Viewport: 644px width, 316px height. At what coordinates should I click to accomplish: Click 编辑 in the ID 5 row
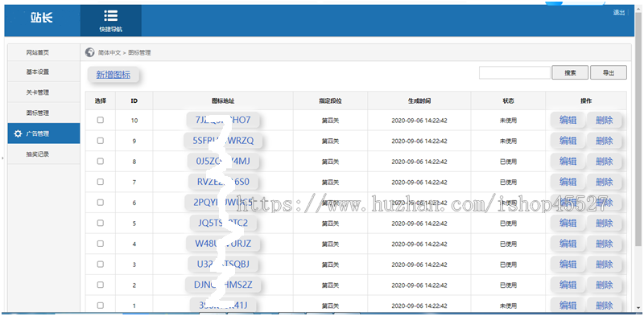568,223
